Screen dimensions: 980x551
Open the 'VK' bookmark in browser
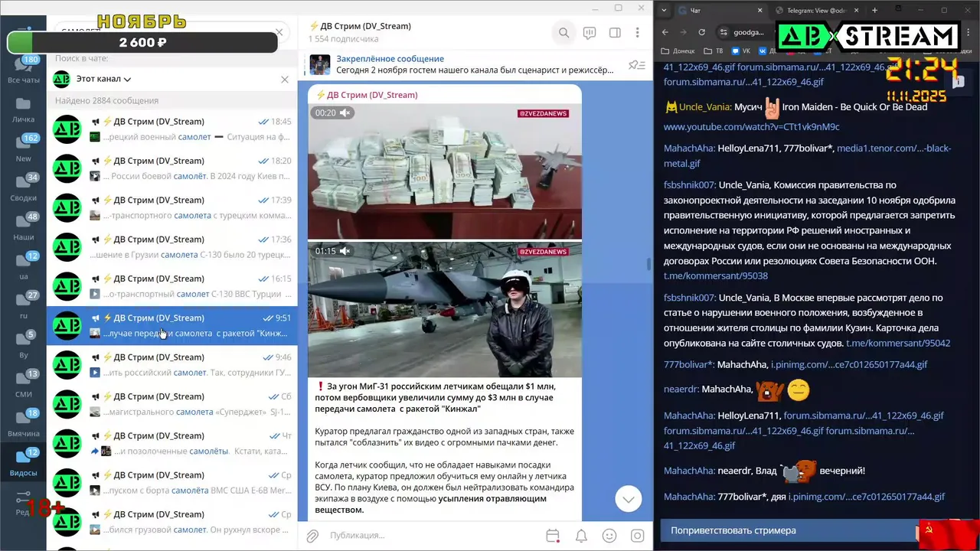(x=741, y=51)
